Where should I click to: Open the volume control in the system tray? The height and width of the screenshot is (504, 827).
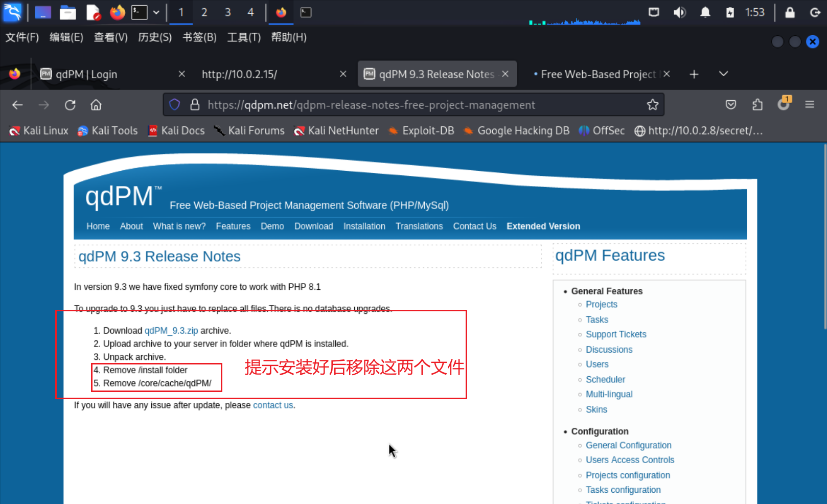coord(679,12)
